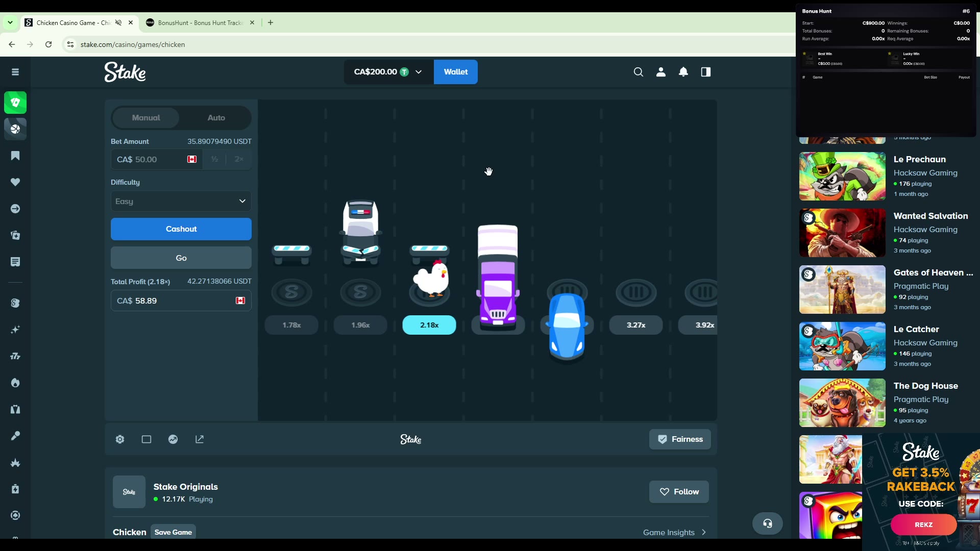
Task: Click the microphone icon in sidebar
Action: coord(15,436)
